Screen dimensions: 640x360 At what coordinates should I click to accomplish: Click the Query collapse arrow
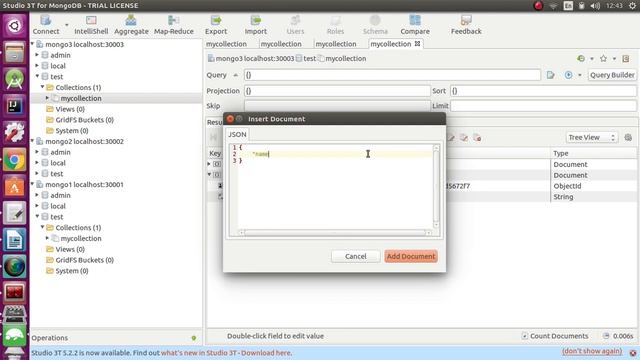coord(236,75)
